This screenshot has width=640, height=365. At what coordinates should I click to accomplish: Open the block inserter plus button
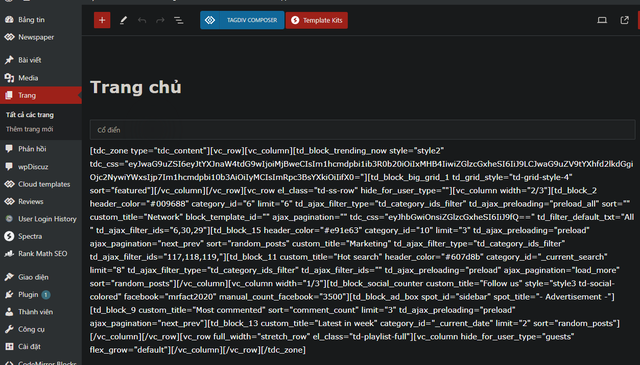[102, 20]
